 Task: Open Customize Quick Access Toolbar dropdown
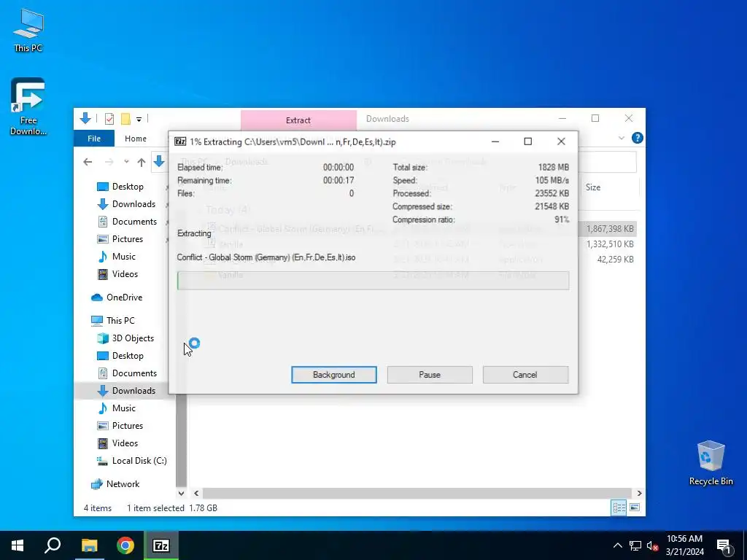coord(139,119)
